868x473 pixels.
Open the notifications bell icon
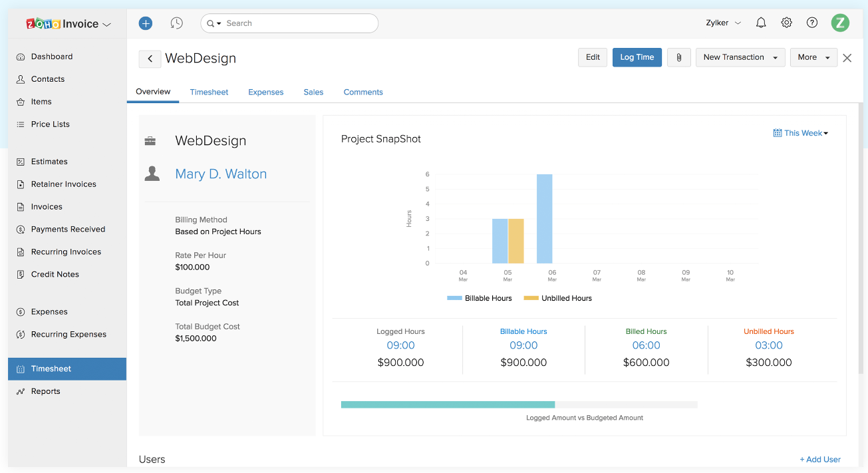pos(760,23)
